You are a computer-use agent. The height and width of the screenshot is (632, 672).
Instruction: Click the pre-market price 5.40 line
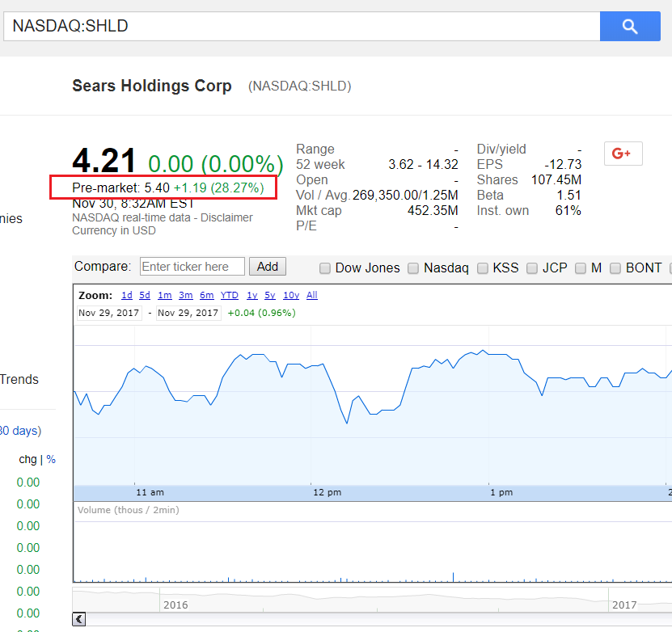[x=168, y=187]
